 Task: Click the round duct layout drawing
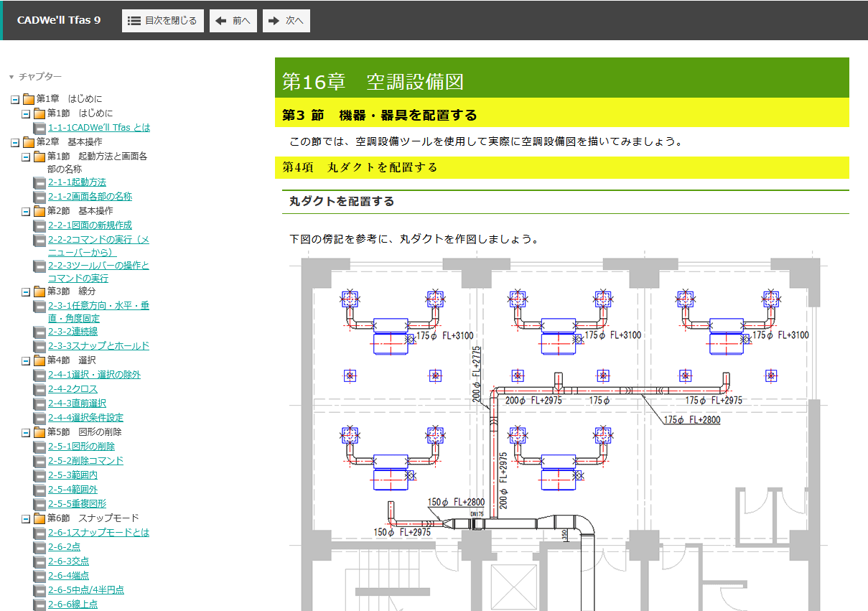[x=561, y=431]
